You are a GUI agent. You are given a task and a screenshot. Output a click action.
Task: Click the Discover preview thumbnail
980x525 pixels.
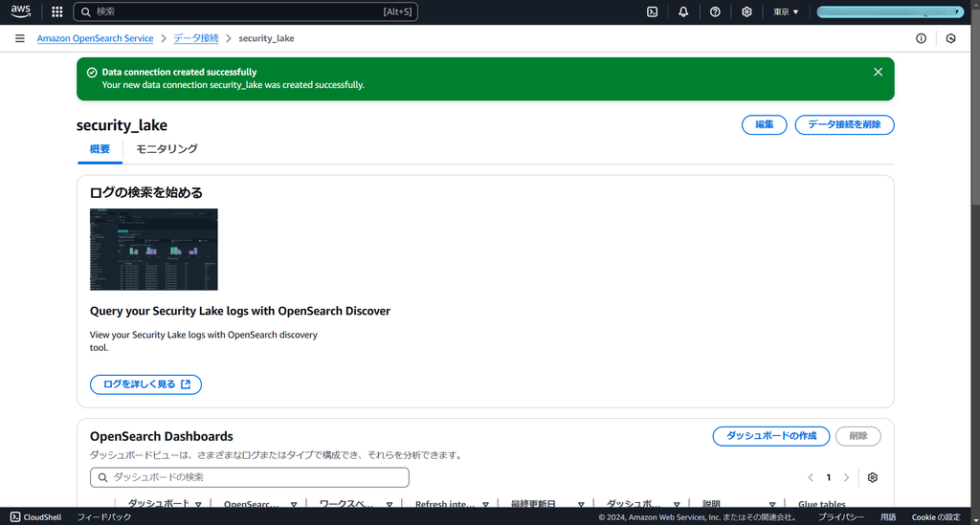coord(154,249)
